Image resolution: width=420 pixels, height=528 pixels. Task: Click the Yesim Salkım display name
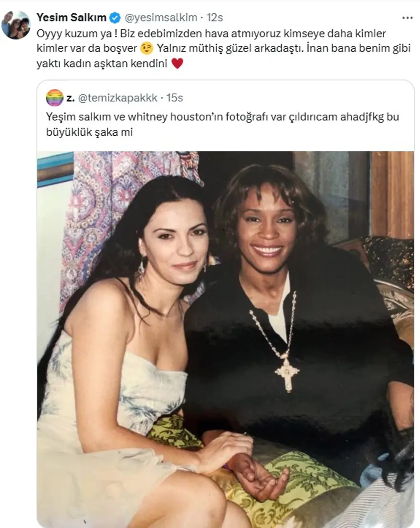(x=71, y=18)
